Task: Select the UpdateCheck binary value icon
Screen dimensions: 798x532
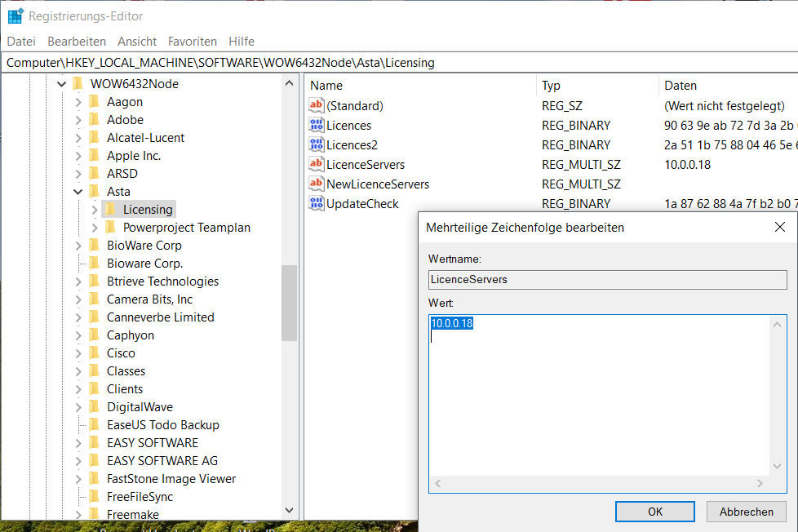Action: point(317,203)
